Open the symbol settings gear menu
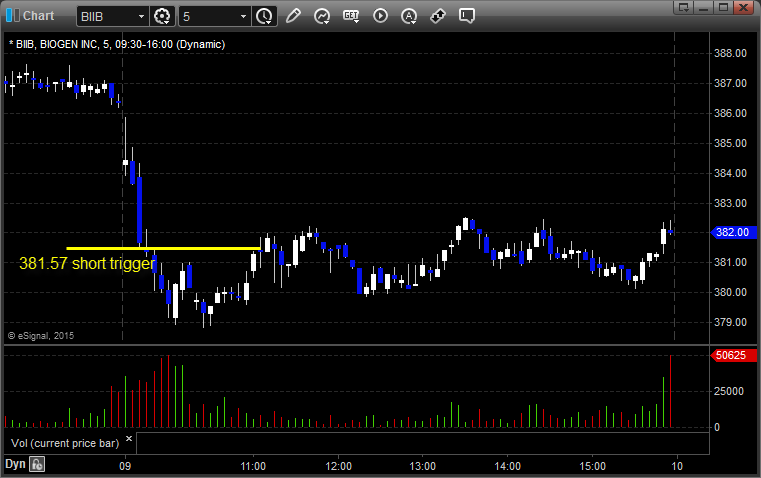The width and height of the screenshot is (761, 478). click(x=162, y=16)
